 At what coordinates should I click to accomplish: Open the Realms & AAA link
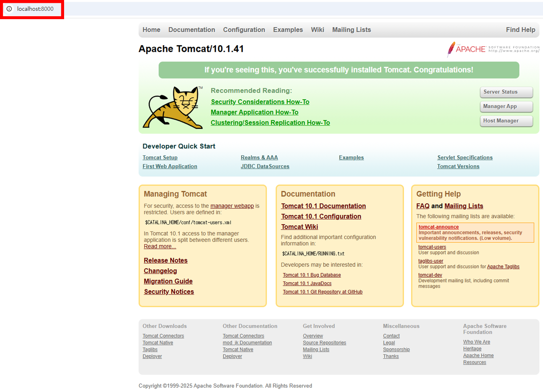(259, 157)
